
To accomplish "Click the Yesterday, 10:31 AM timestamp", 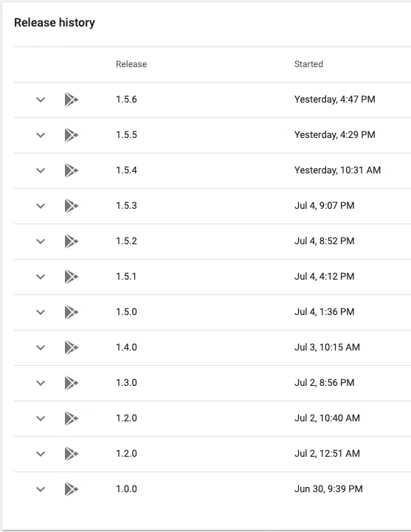I will point(337,170).
